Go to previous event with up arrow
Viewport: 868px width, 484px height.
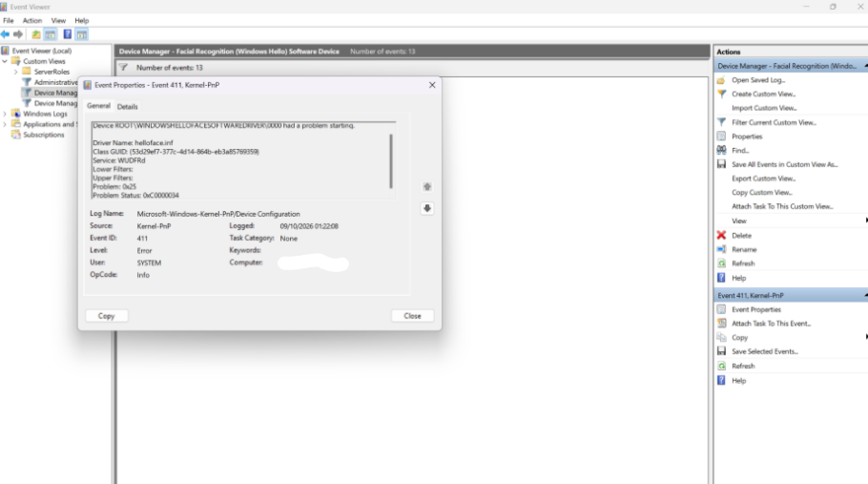[426, 186]
